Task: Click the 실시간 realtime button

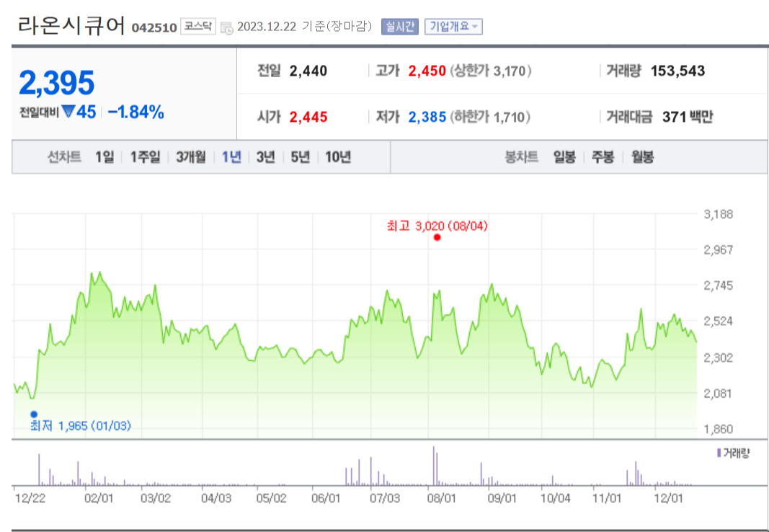Action: (400, 27)
